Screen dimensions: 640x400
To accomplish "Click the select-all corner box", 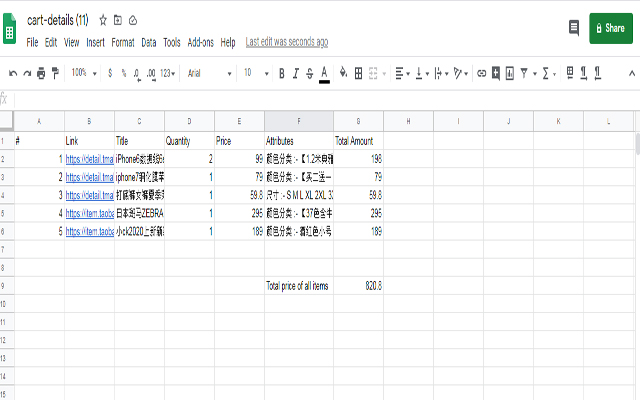I will 7,121.
